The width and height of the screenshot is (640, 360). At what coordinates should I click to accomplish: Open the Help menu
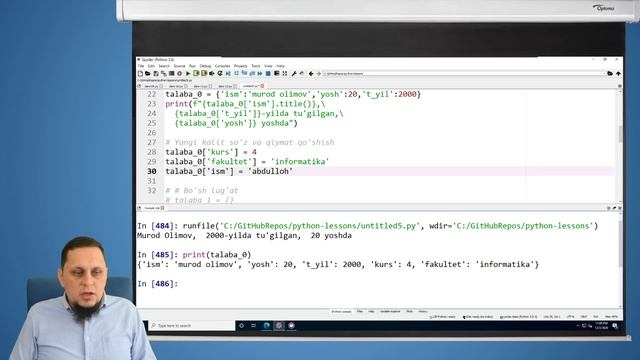pos(280,66)
